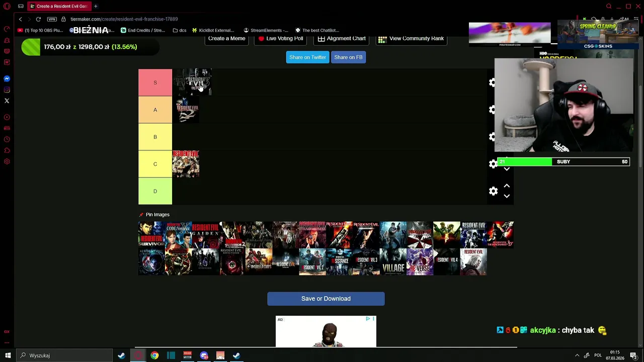
Task: Select the green D tier label
Action: (x=155, y=191)
